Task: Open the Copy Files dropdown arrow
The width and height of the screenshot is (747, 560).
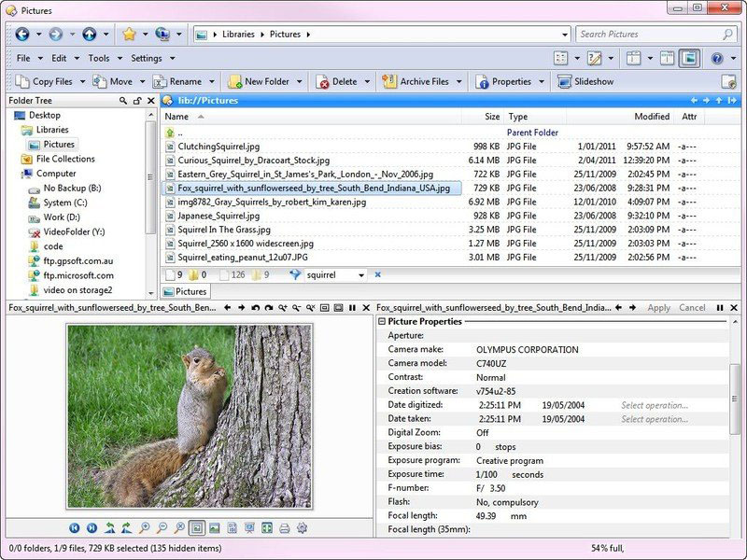Action: (x=82, y=81)
